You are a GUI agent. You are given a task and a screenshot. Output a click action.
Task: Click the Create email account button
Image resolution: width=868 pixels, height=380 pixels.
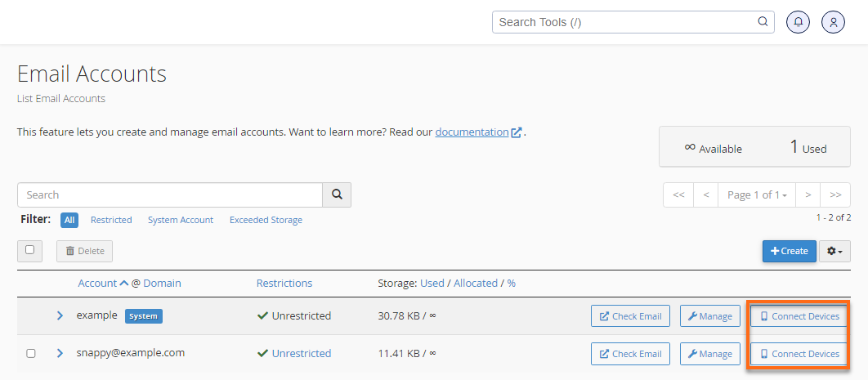(789, 251)
